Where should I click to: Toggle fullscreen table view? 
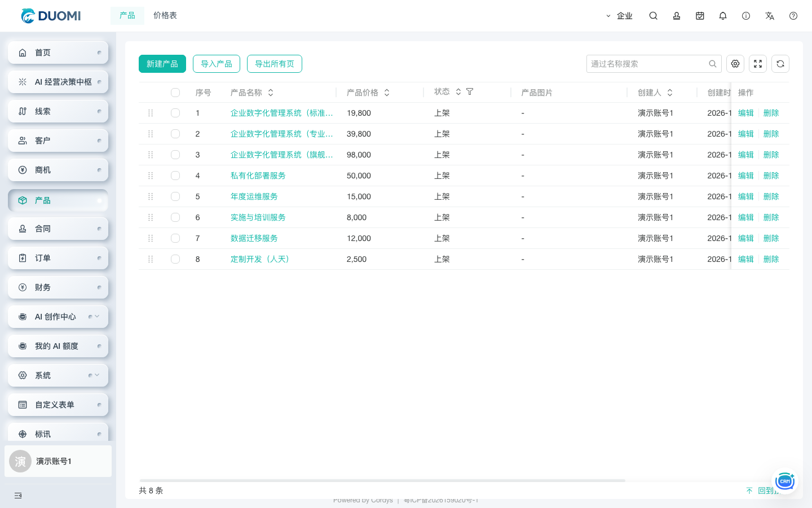coord(758,64)
